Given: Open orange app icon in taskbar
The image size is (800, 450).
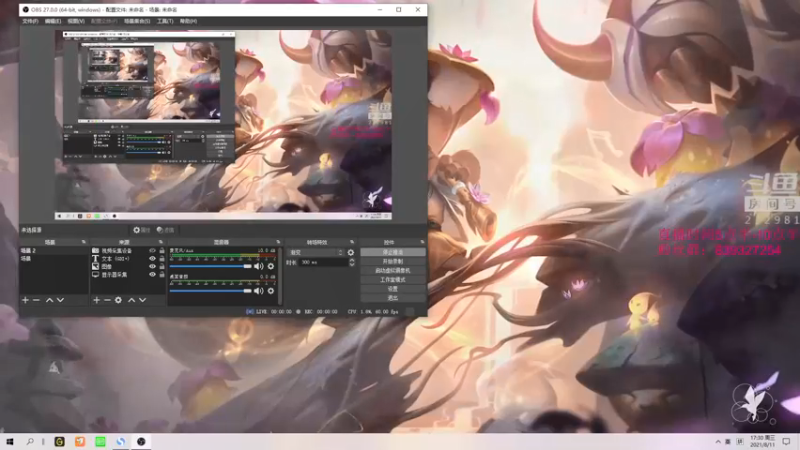Looking at the screenshot, I should coord(80,441).
